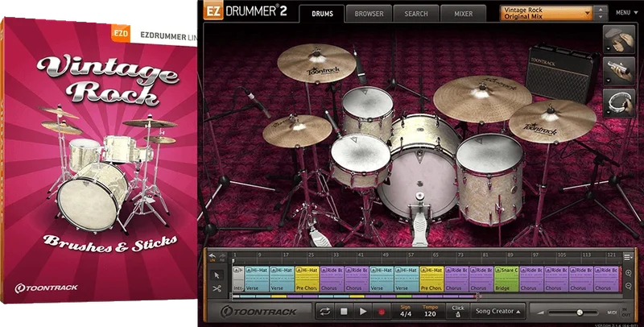Viewport: 644px width, 327px height.
Task: Toggle record mode
Action: point(381,312)
